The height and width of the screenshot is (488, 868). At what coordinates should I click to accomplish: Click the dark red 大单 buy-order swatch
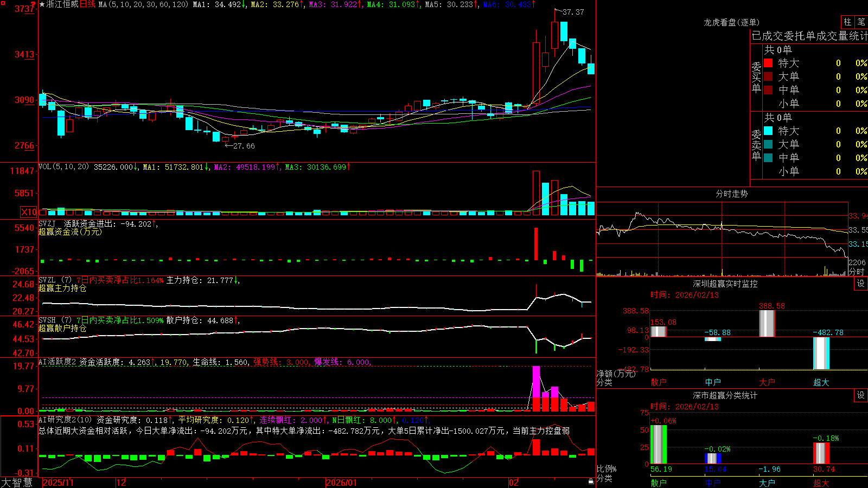(768, 76)
